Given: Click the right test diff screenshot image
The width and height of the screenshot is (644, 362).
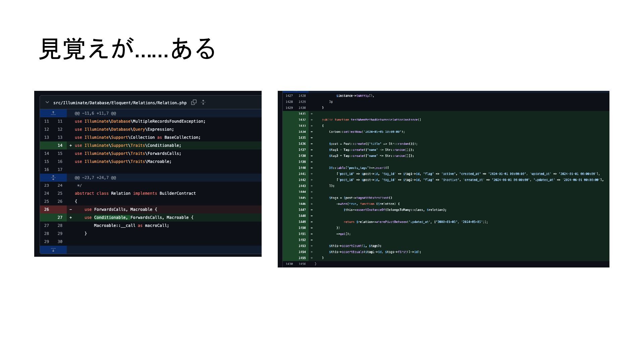Looking at the screenshot, I should coord(443,179).
